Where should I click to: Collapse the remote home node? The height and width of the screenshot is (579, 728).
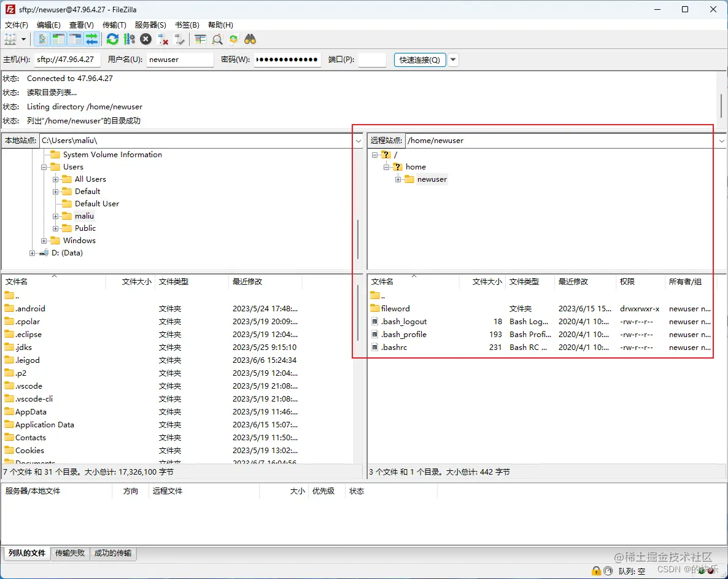coord(386,167)
